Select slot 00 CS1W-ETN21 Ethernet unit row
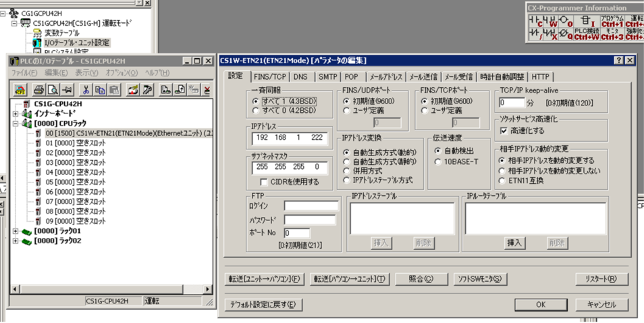This screenshot has height=323, width=644. pos(128,133)
